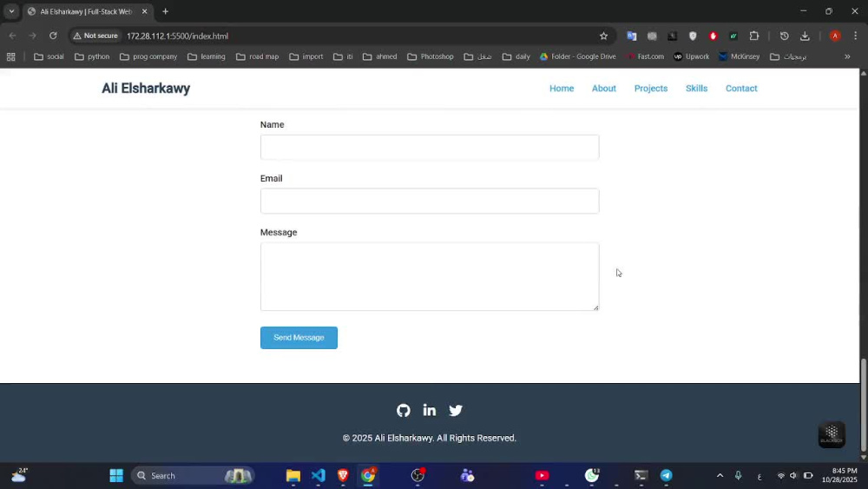868x489 pixels.
Task: Open the python bookmarks folder
Action: 92,56
